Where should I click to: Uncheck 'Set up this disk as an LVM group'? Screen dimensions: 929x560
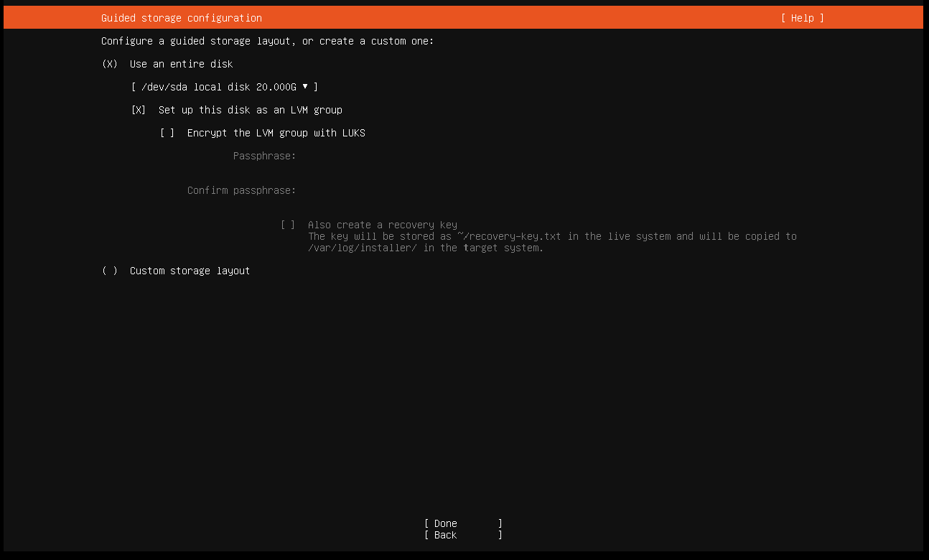tap(139, 110)
